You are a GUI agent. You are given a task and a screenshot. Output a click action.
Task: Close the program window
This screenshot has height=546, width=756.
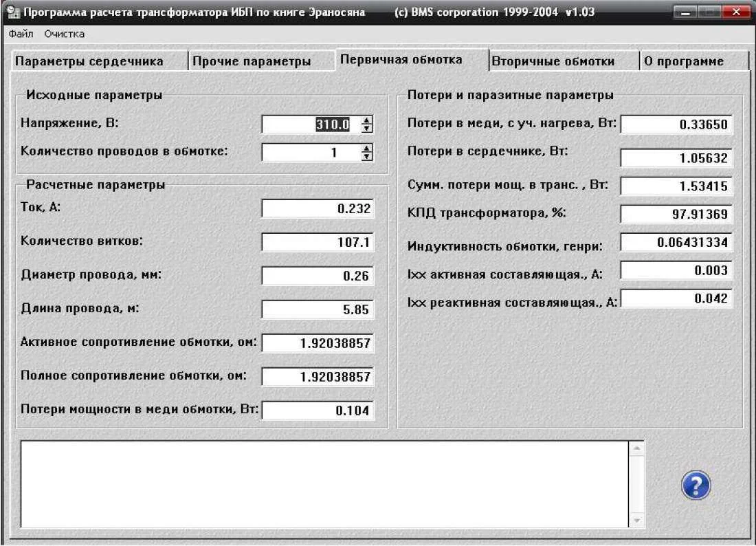[x=736, y=12]
